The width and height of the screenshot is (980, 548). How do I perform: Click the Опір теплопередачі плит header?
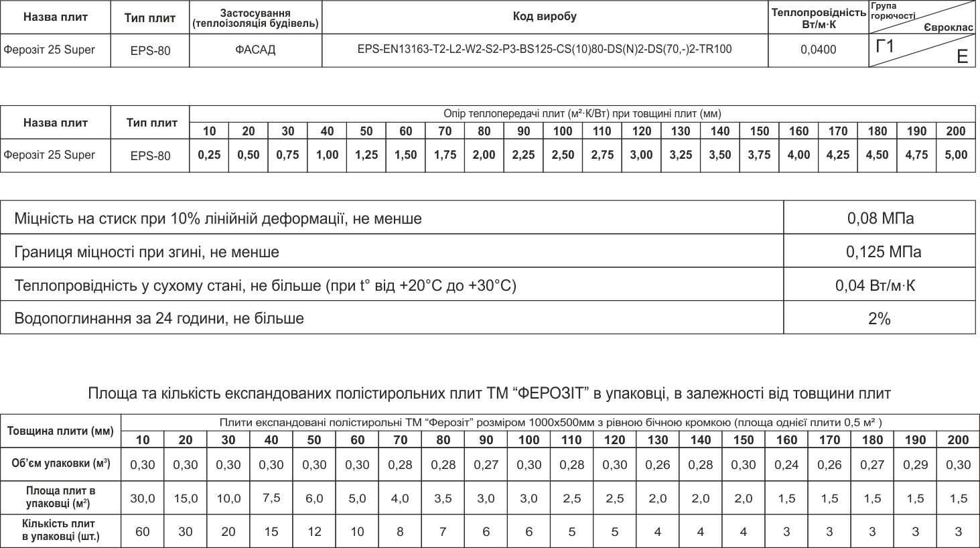click(582, 114)
